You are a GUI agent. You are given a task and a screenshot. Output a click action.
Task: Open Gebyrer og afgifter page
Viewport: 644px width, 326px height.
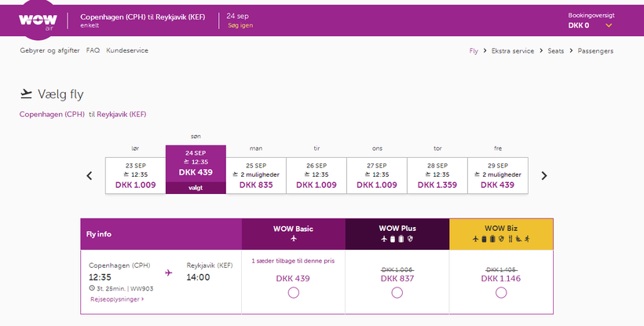(x=49, y=51)
